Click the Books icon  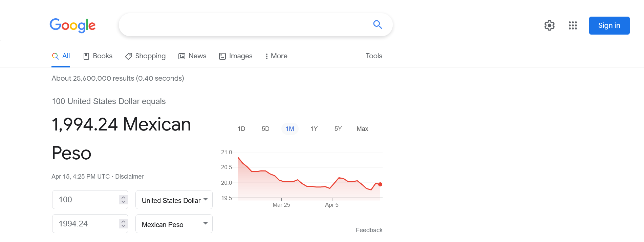point(86,56)
